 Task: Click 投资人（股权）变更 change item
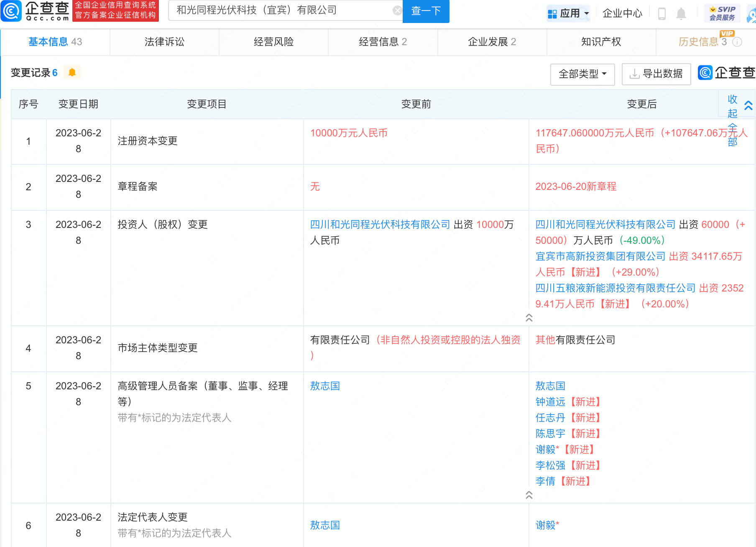(163, 225)
